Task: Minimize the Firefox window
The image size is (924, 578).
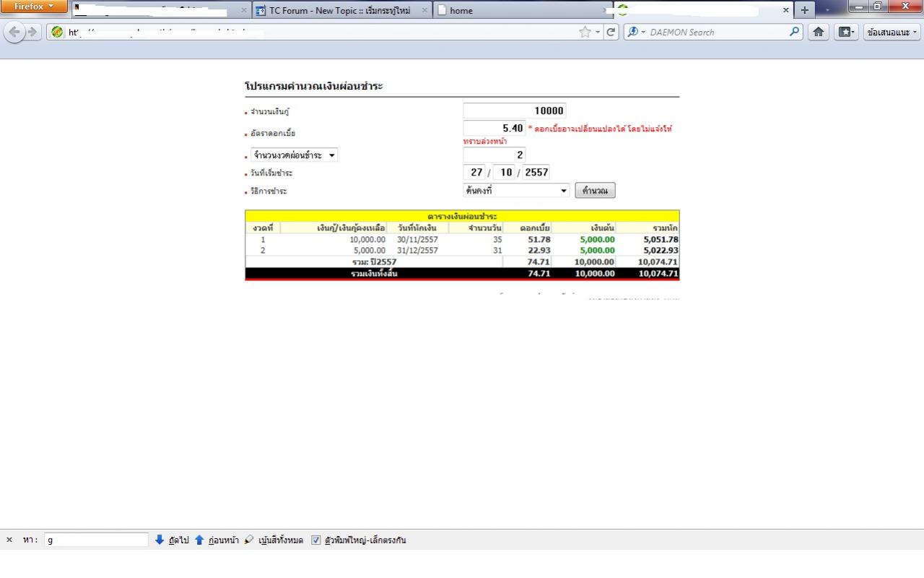Action: (x=860, y=7)
